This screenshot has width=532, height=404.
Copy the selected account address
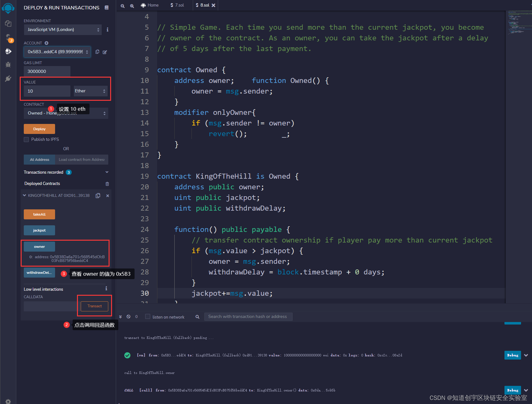pos(97,52)
